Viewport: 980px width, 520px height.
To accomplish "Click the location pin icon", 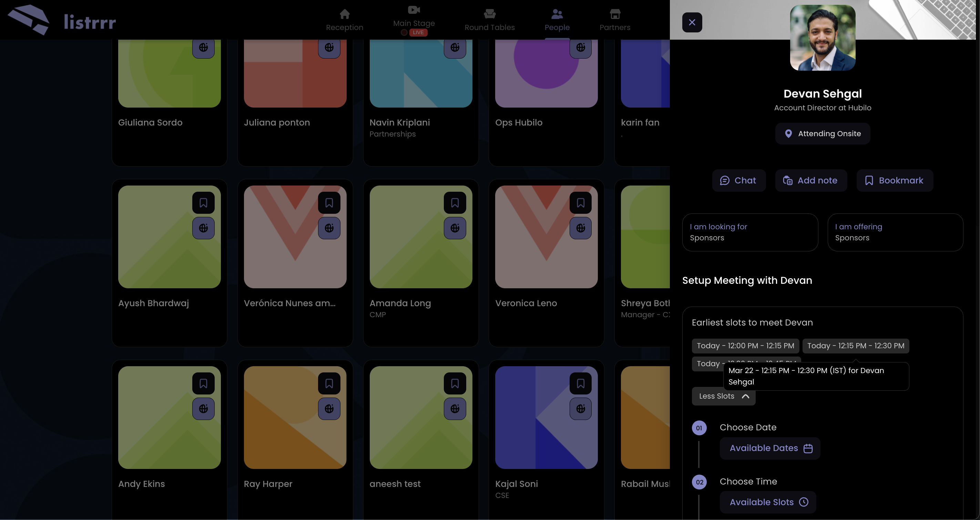I will click(x=788, y=133).
